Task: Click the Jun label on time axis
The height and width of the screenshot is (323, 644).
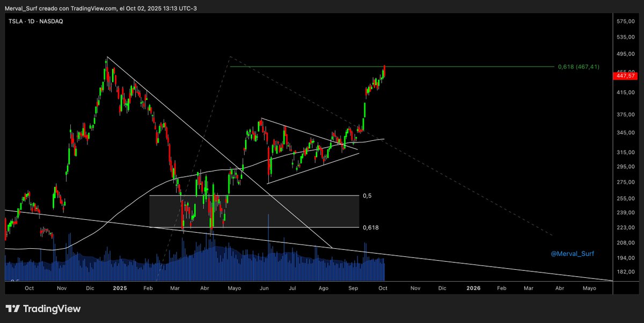Action: (x=264, y=288)
